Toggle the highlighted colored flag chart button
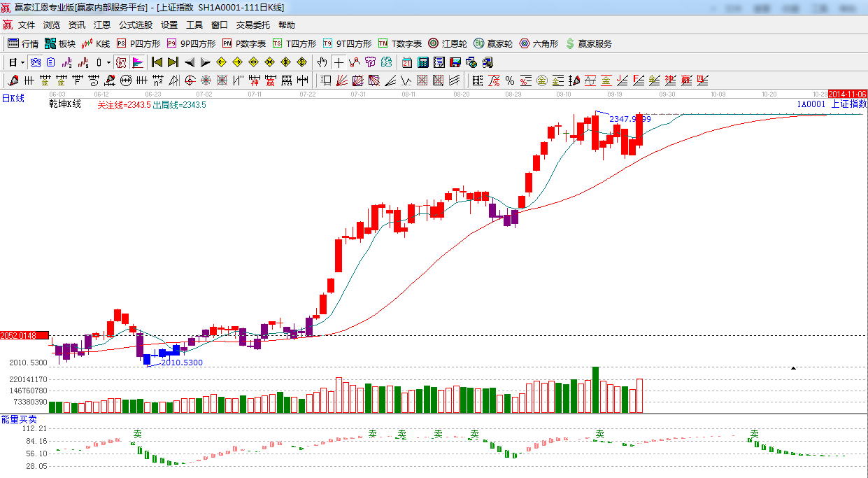 (137, 62)
